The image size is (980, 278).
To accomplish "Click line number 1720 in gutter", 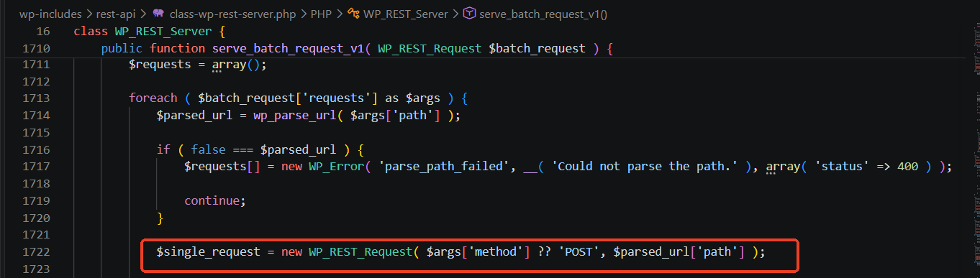I will (x=35, y=218).
